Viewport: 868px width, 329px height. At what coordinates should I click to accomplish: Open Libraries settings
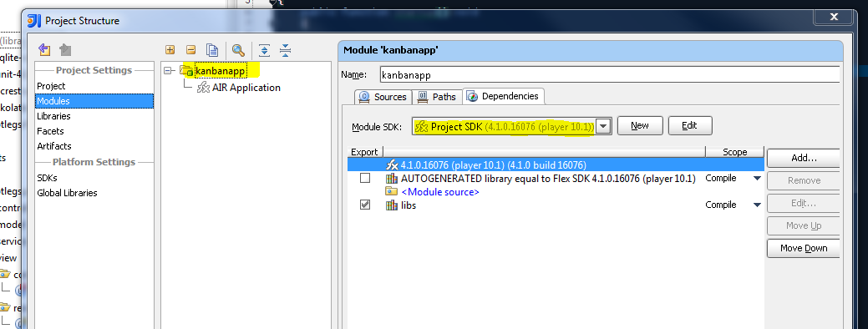click(x=53, y=116)
